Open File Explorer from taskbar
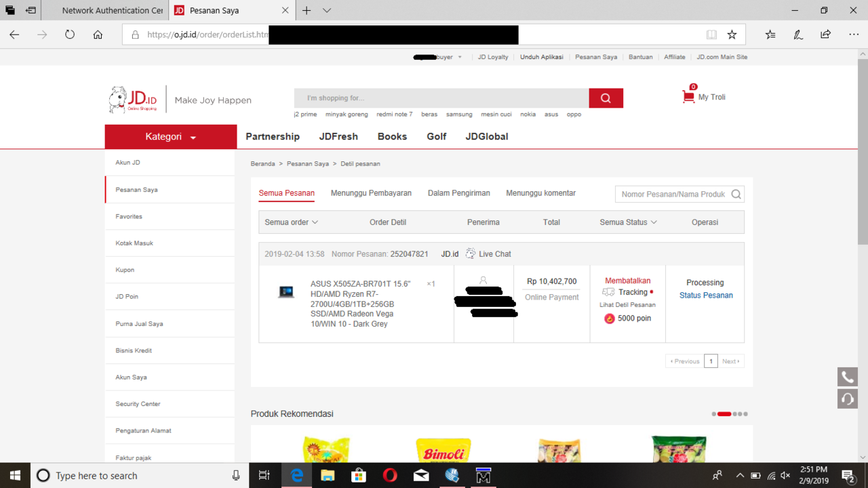 pos(328,476)
